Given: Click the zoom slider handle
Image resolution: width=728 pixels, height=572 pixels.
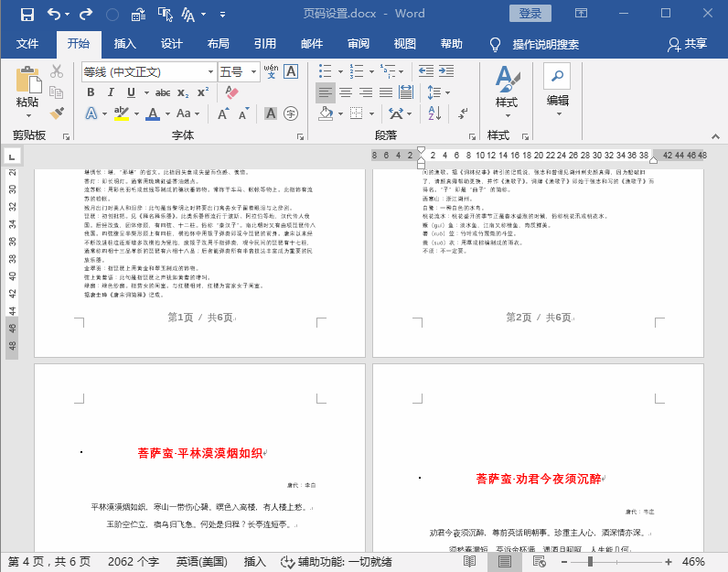Looking at the screenshot, I should pos(590,562).
